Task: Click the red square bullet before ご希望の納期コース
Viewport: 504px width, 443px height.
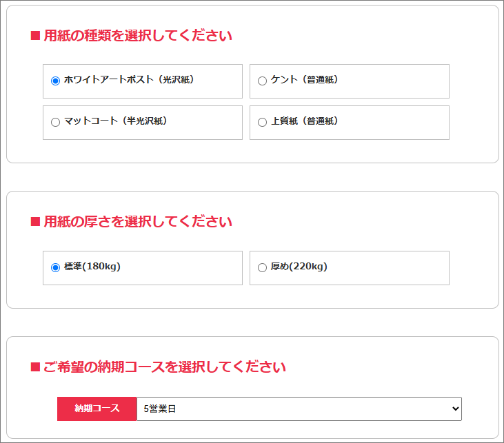Action: click(x=35, y=367)
